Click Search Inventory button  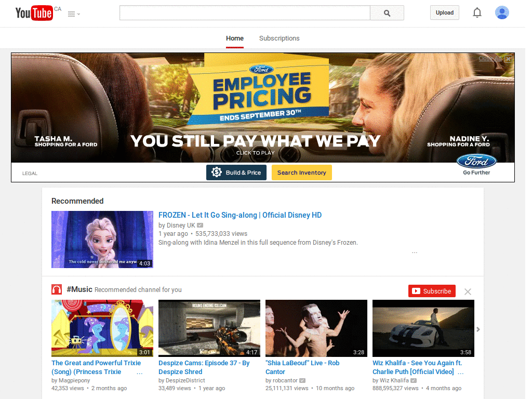(x=302, y=172)
